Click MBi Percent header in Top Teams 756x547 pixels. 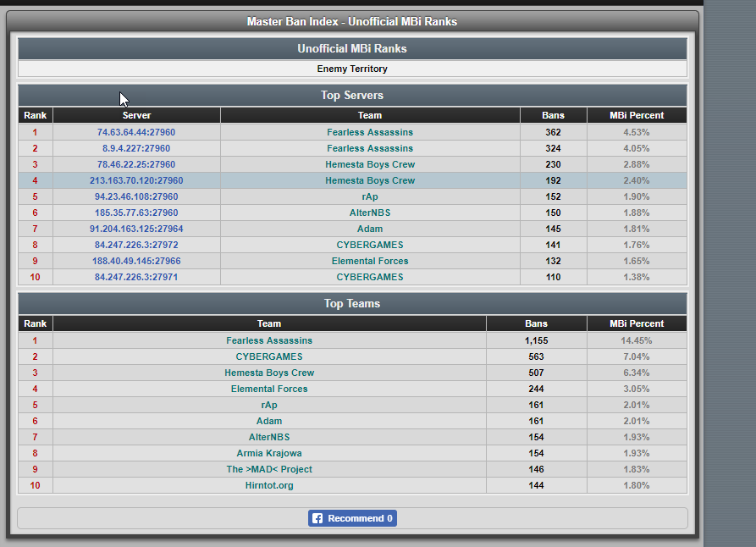coord(637,323)
